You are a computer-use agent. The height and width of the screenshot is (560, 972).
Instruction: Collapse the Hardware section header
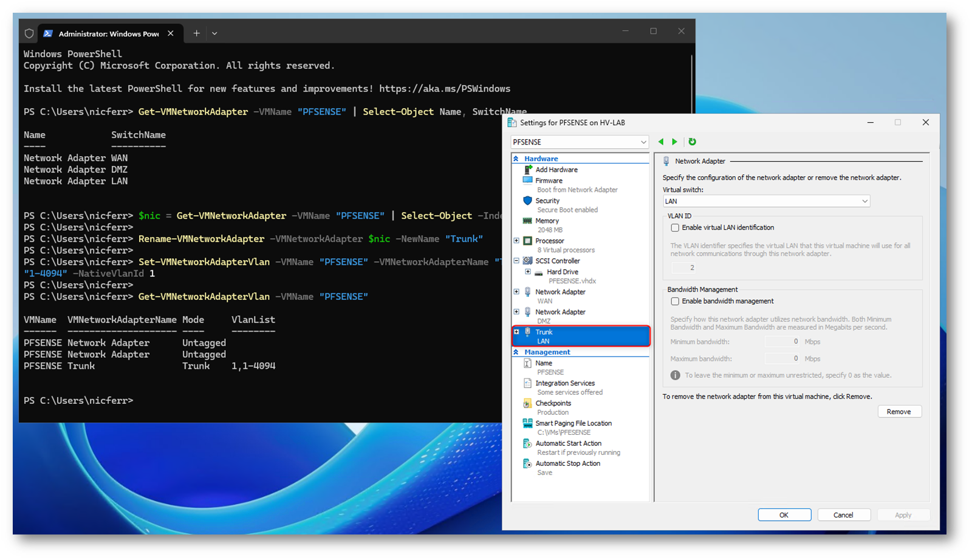[516, 159]
